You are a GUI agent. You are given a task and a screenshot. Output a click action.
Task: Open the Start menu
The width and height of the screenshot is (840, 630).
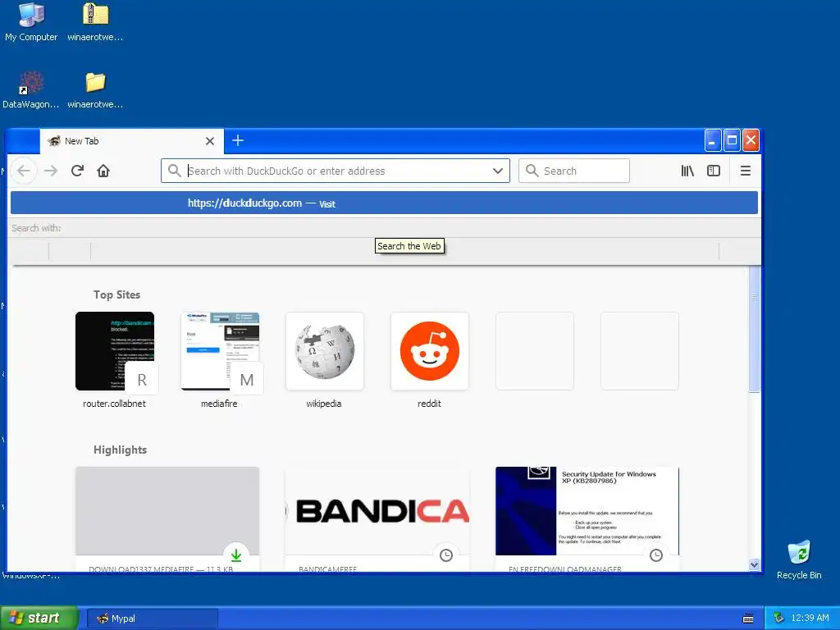39,618
